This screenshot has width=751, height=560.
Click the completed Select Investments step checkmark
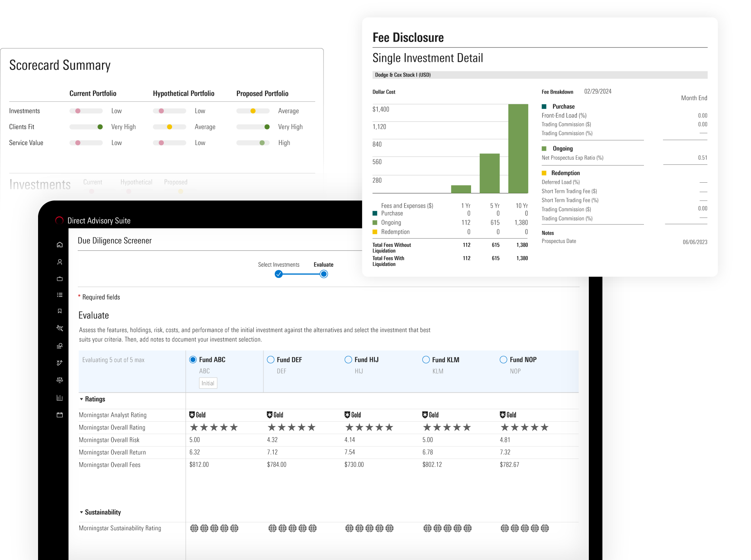[x=279, y=274]
